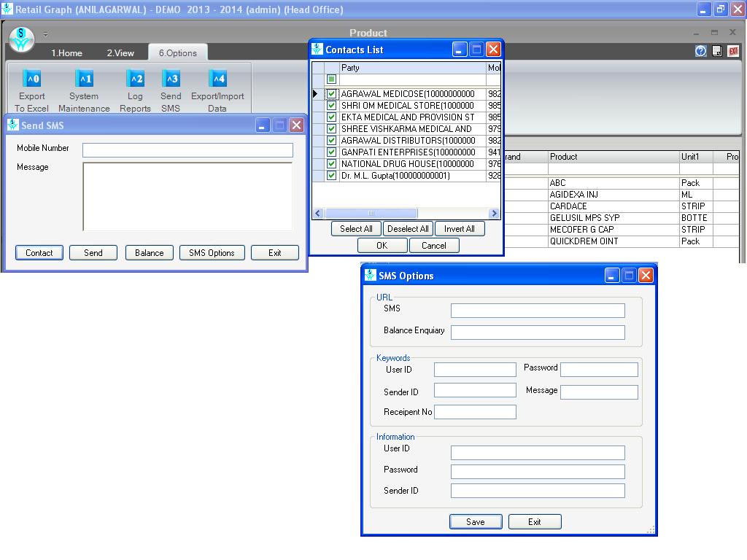
Task: Confirm Contacts List with OK
Action: coord(382,246)
